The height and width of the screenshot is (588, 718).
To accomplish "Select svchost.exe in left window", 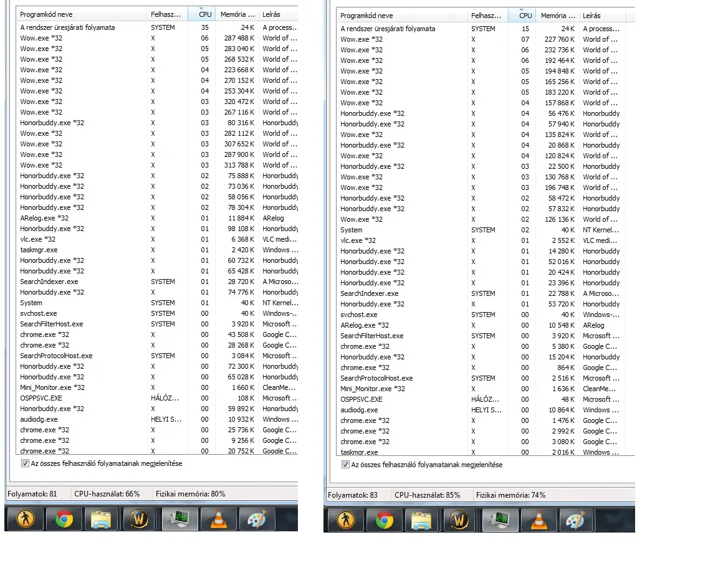I will pyautogui.click(x=157, y=313).
